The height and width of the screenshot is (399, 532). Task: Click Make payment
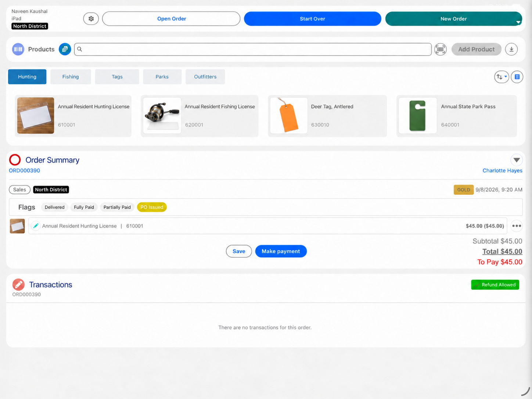281,251
